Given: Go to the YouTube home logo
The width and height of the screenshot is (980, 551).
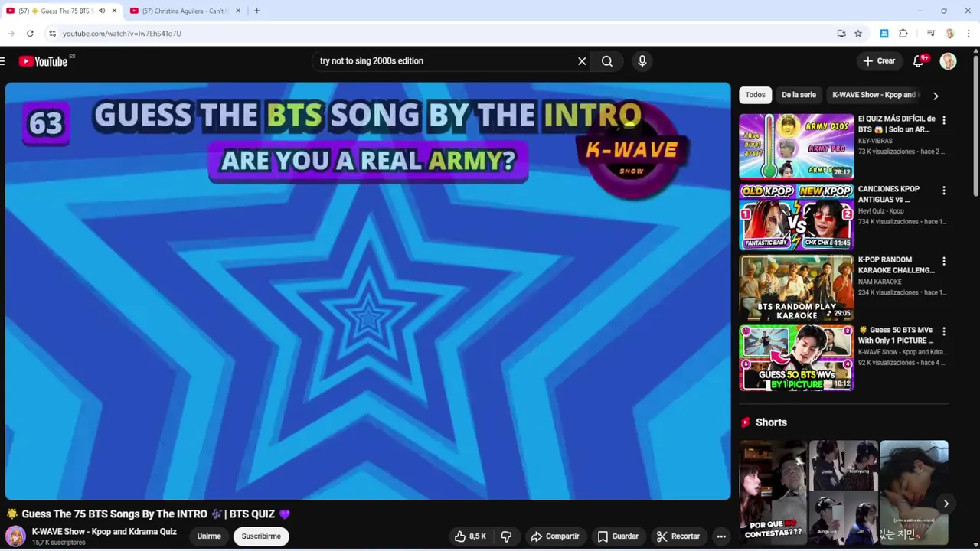Looking at the screenshot, I should point(43,61).
